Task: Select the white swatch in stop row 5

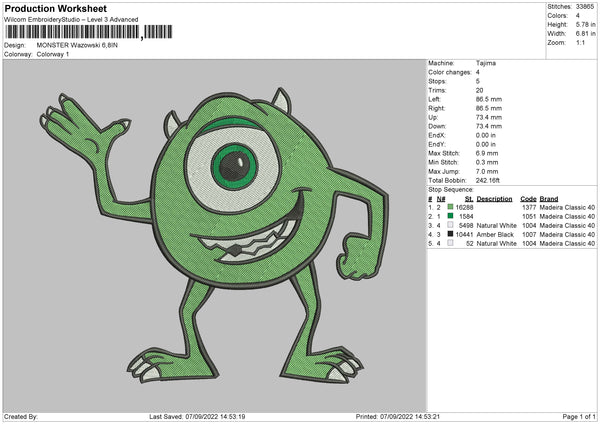Action: (450, 243)
